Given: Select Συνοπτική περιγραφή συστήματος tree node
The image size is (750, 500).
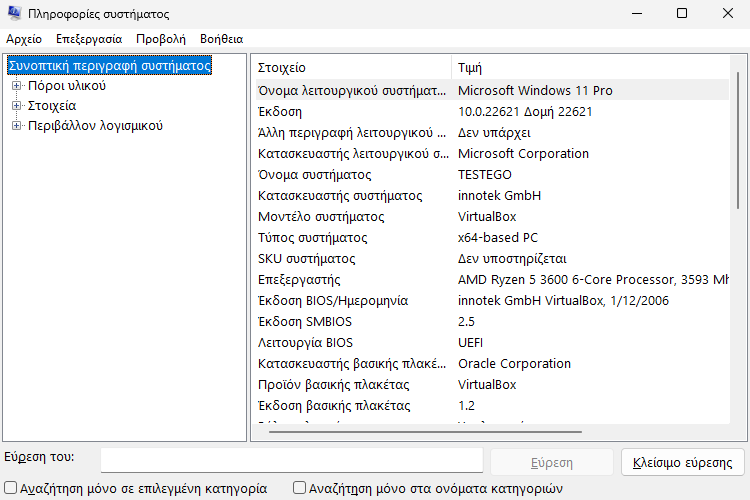Looking at the screenshot, I should click(110, 66).
